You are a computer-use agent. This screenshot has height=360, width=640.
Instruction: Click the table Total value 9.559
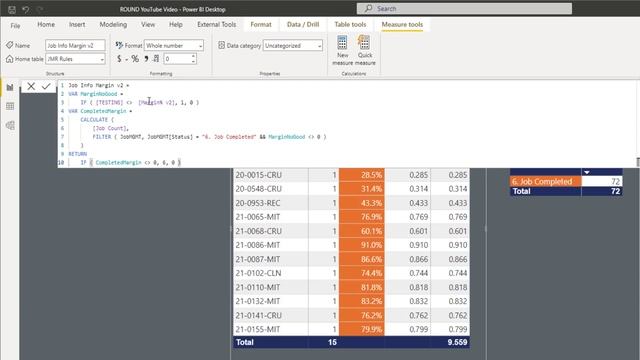[457, 342]
